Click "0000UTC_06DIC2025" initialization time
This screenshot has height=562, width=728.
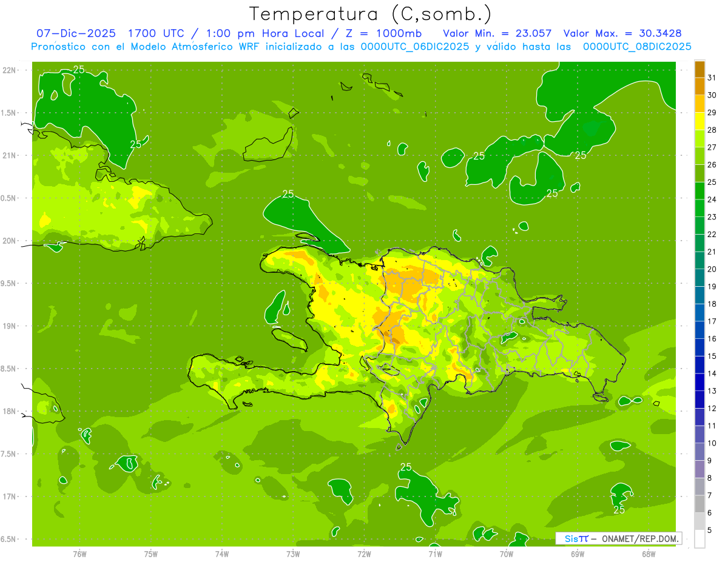(x=414, y=47)
